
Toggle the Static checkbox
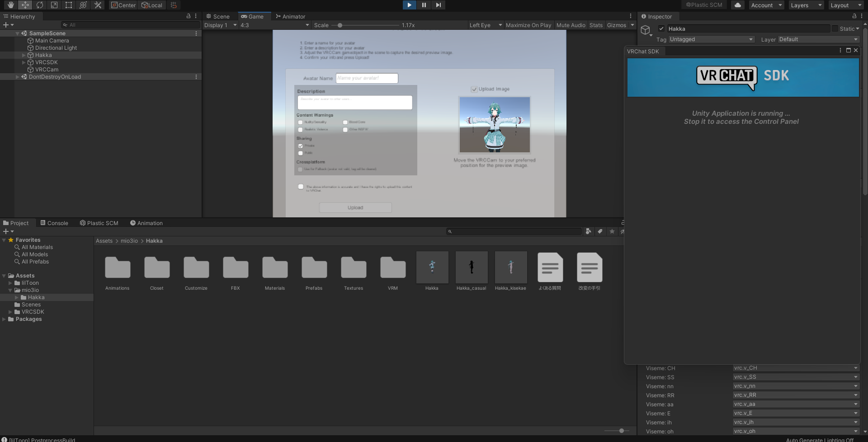(835, 28)
